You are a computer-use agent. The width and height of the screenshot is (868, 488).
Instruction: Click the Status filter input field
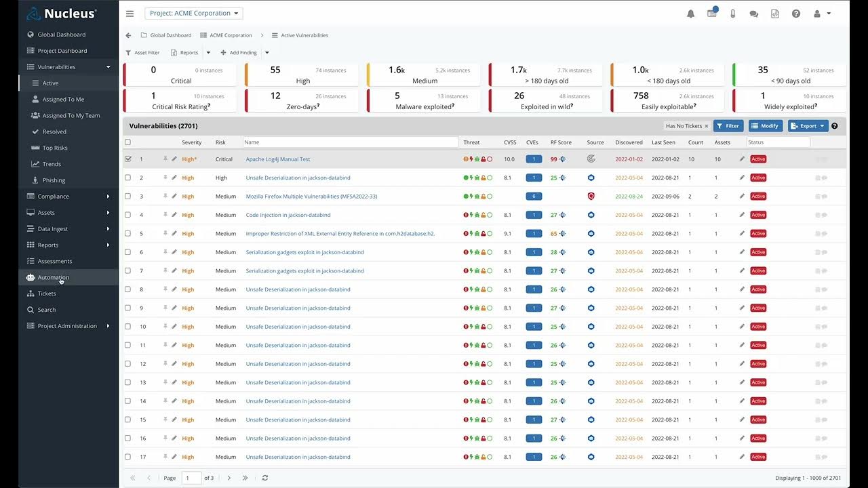778,142
